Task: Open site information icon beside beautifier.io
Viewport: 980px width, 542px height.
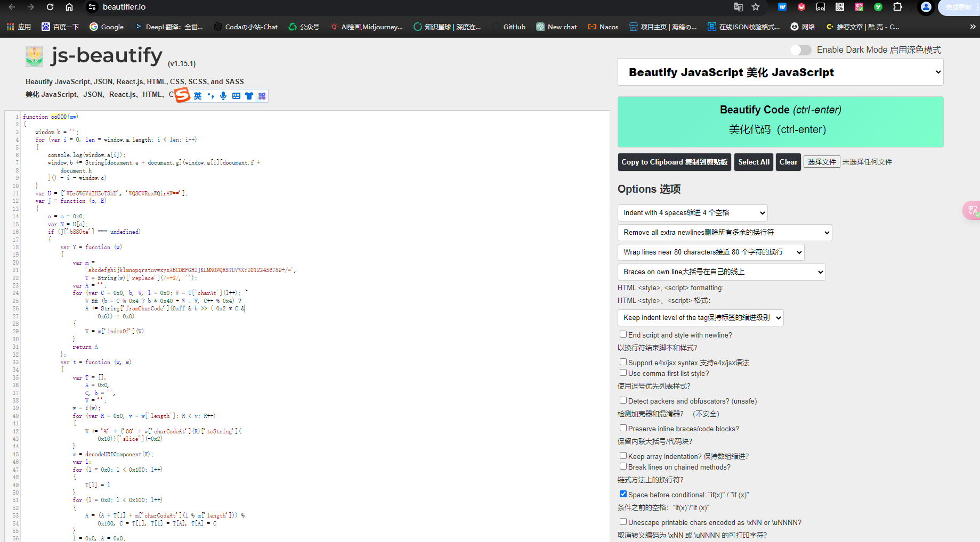Action: (92, 7)
